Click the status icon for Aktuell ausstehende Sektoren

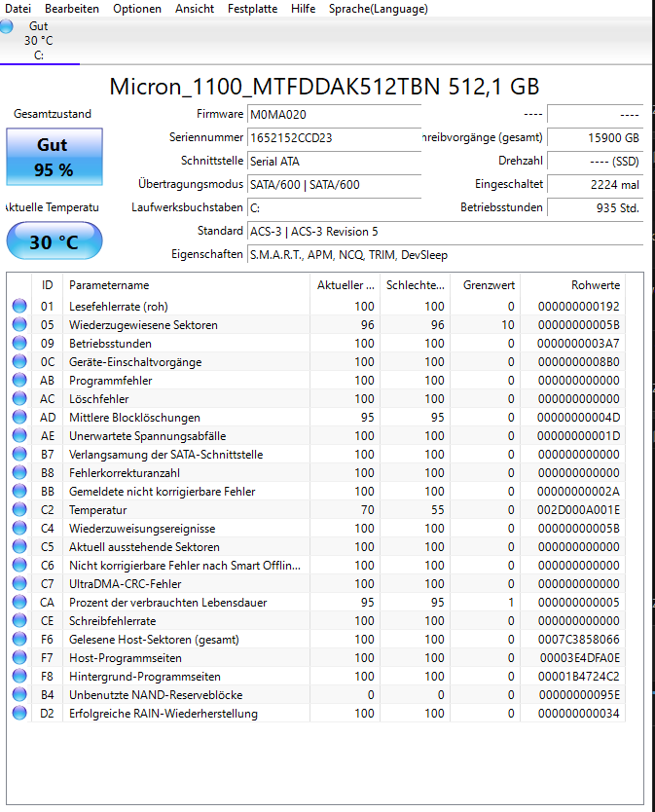(x=19, y=547)
